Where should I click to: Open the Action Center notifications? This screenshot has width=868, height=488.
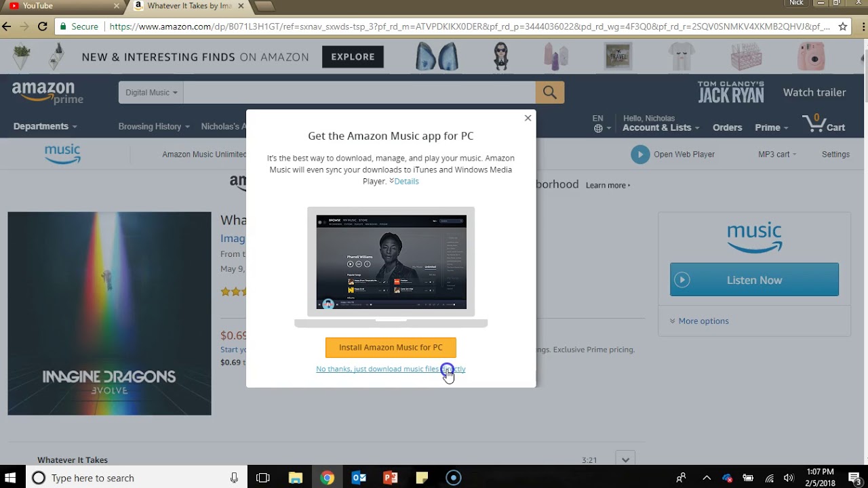tap(854, 478)
